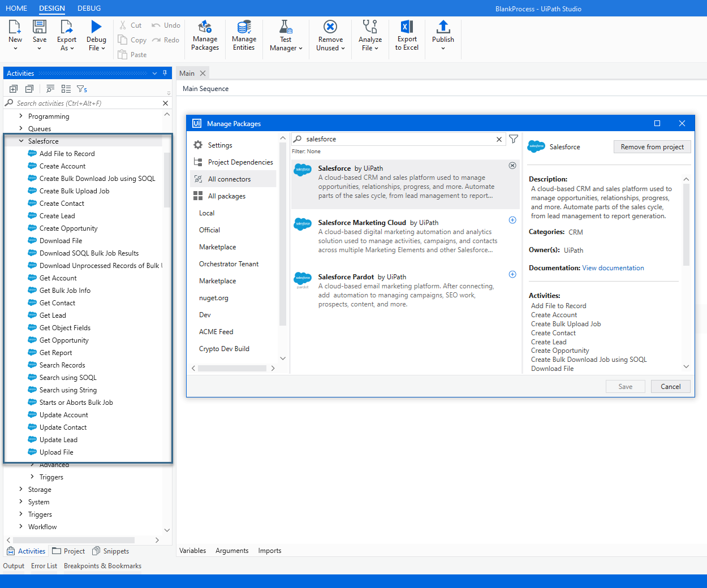Click the Expand All icon in Activities panel
The image size is (707, 588).
[x=14, y=89]
